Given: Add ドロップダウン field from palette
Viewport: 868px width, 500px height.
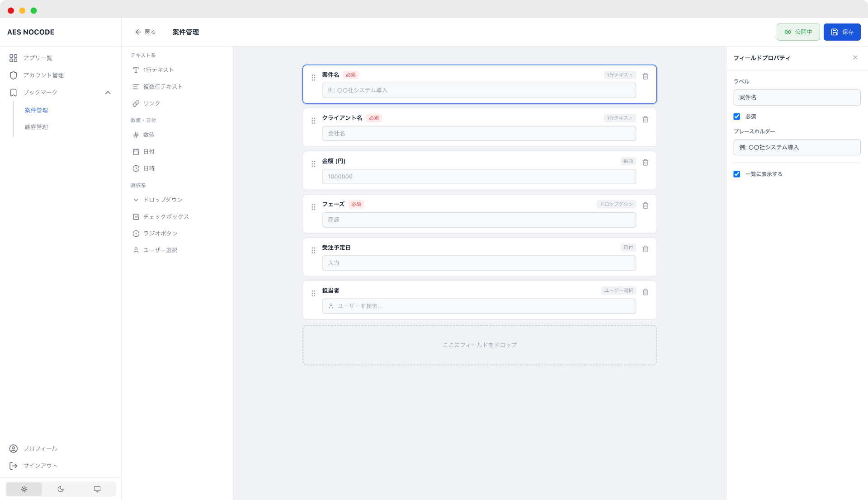Looking at the screenshot, I should pos(163,200).
